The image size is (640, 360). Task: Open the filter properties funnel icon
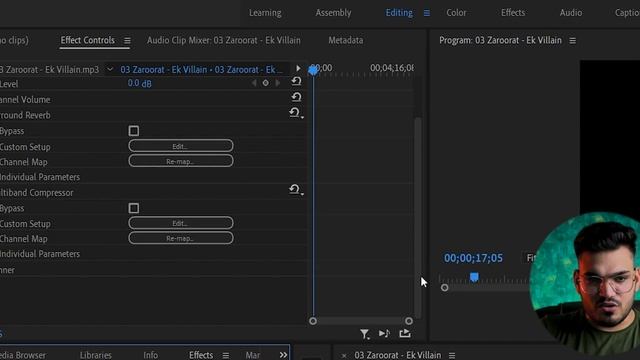[x=364, y=334]
